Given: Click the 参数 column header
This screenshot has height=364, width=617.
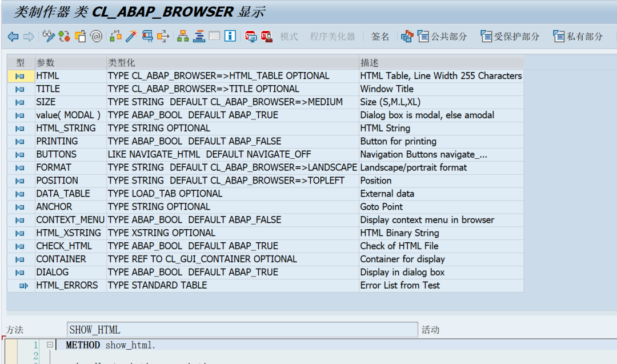Looking at the screenshot, I should point(70,62).
